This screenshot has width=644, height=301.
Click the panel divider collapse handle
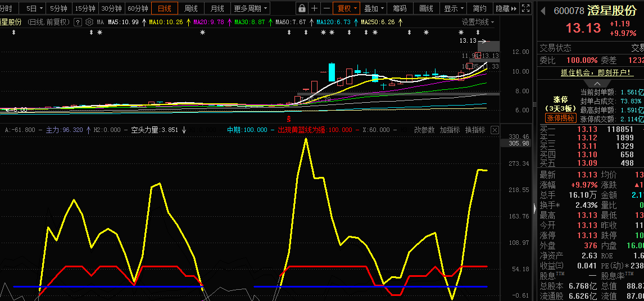click(x=535, y=209)
